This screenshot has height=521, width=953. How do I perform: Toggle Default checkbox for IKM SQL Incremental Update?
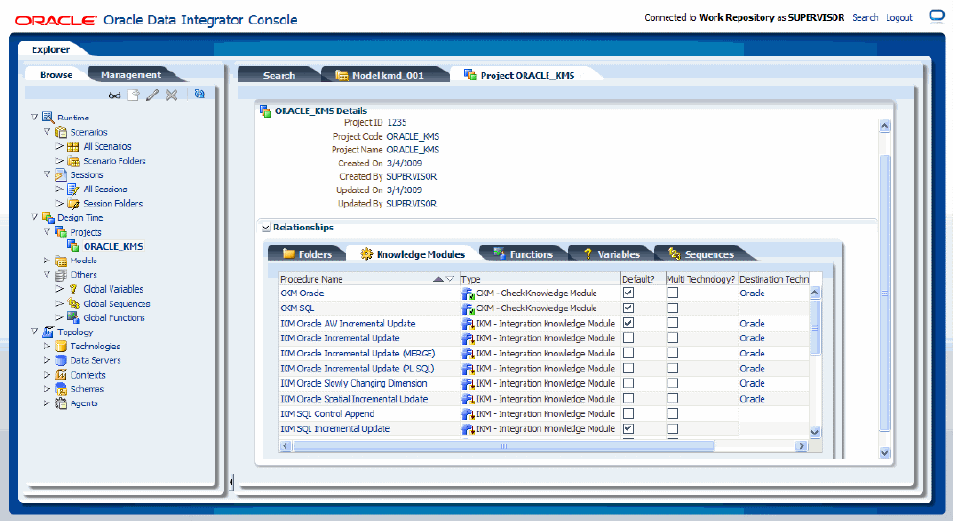point(628,429)
